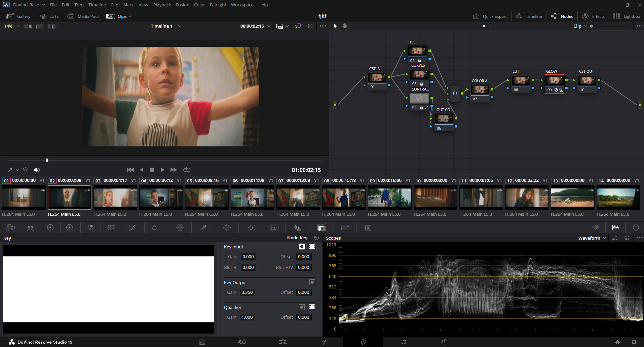This screenshot has height=347, width=644.
Task: Open the Keyframes panel icon
Action: pos(596,228)
